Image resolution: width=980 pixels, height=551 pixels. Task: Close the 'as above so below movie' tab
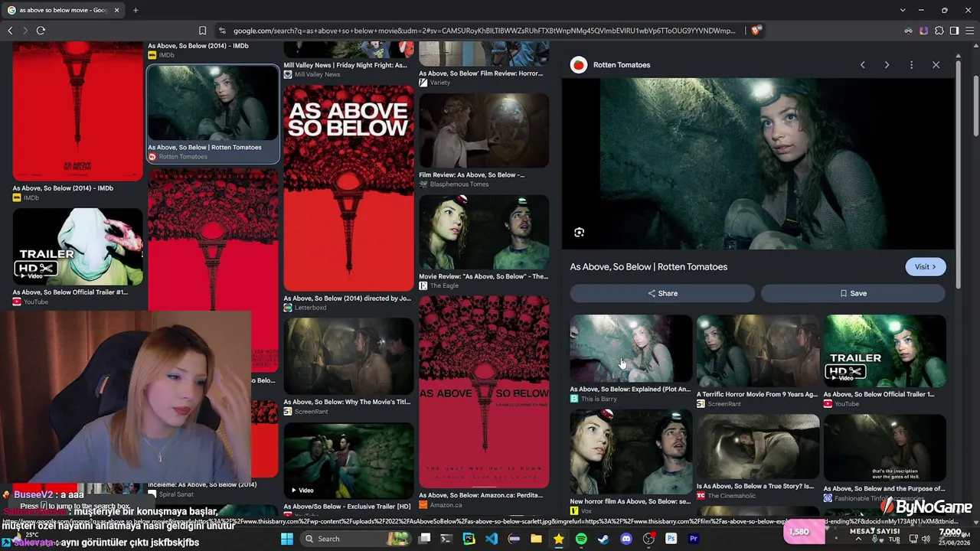pyautogui.click(x=116, y=10)
